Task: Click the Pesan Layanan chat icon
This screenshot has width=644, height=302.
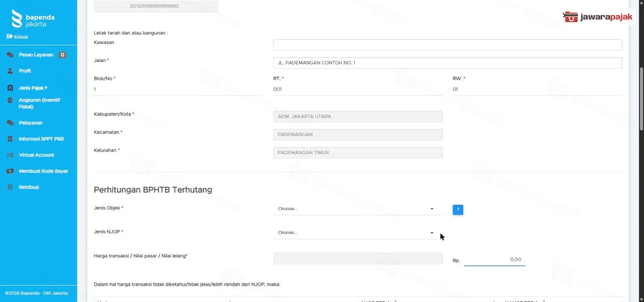Action: click(10, 55)
